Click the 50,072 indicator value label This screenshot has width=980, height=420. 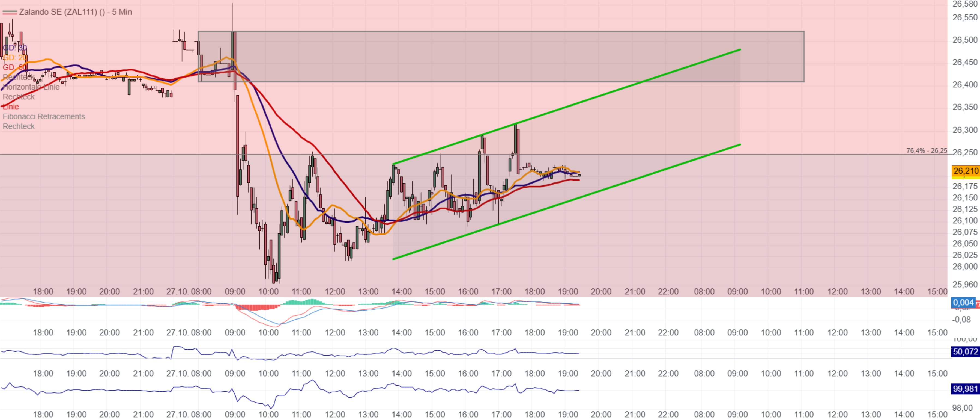(x=965, y=351)
